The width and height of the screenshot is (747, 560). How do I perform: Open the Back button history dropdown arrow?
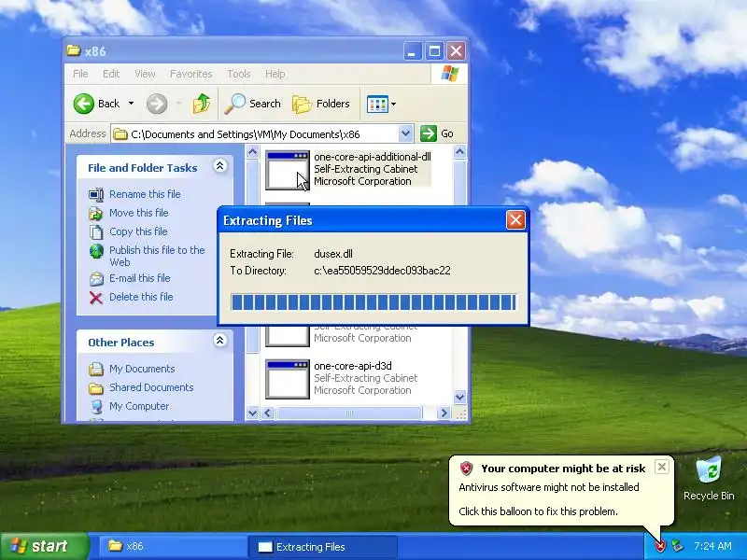click(x=131, y=104)
